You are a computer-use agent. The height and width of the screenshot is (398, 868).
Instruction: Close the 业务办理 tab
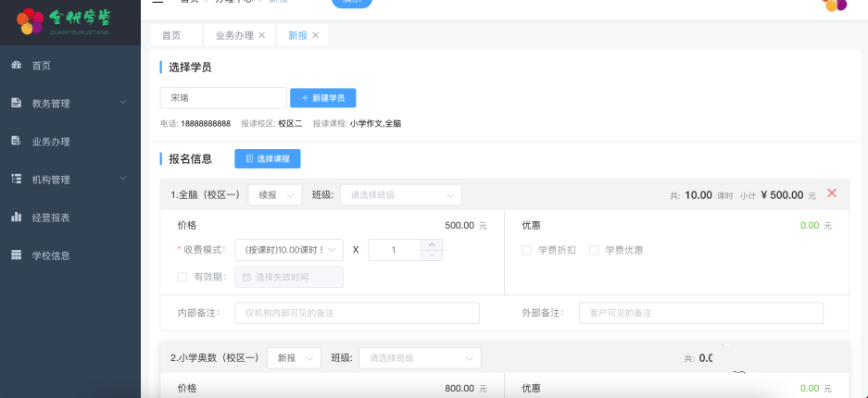pyautogui.click(x=262, y=35)
